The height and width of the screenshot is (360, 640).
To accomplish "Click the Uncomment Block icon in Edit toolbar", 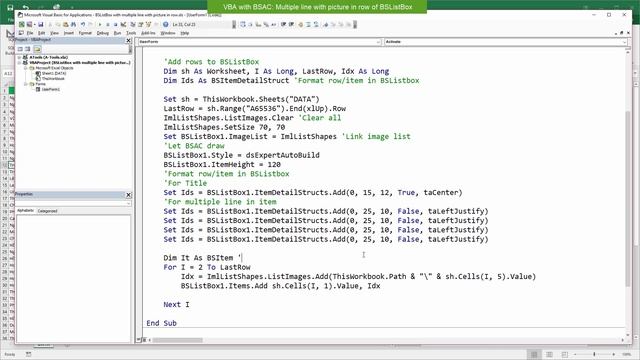I will [316, 24].
